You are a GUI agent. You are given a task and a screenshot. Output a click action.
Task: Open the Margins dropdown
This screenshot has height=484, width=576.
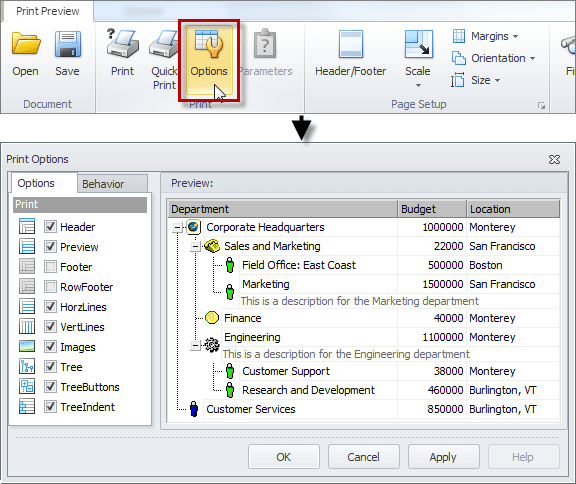pyautogui.click(x=486, y=36)
